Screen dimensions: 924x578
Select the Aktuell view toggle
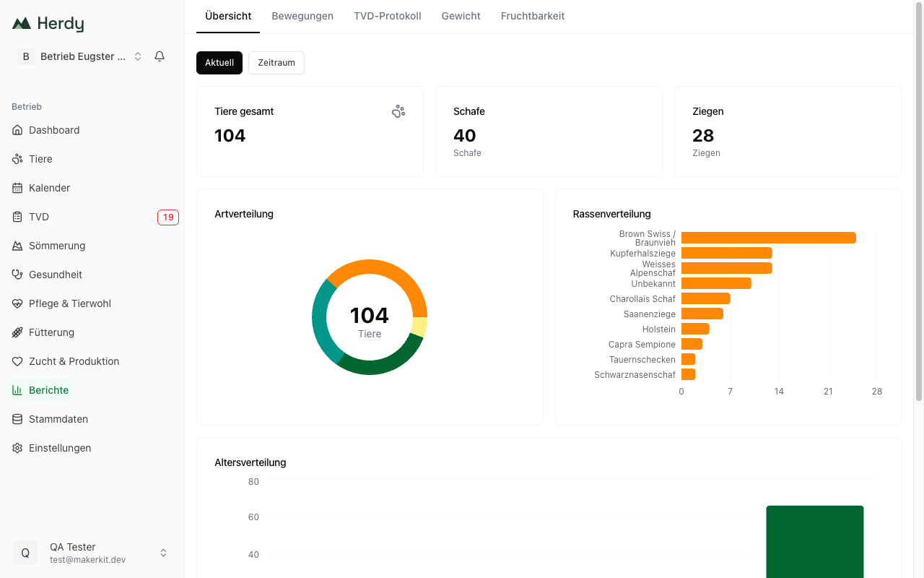219,63
